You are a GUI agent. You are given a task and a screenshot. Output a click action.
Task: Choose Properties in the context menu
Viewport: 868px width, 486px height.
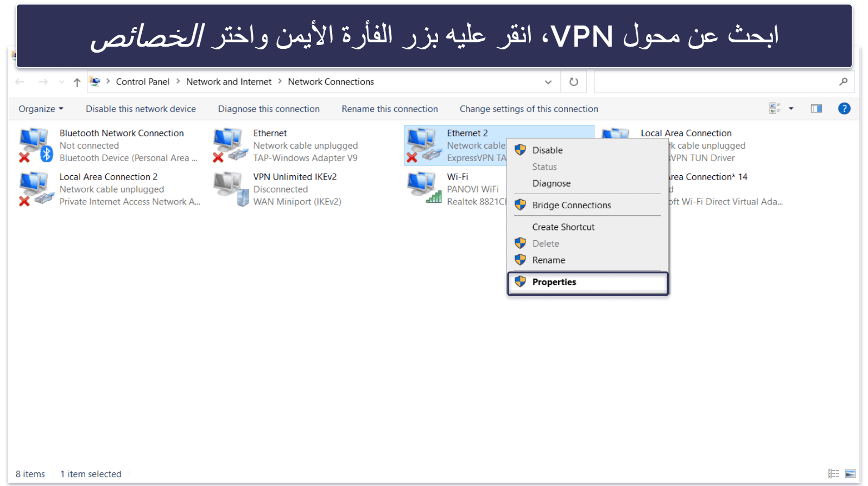point(588,283)
